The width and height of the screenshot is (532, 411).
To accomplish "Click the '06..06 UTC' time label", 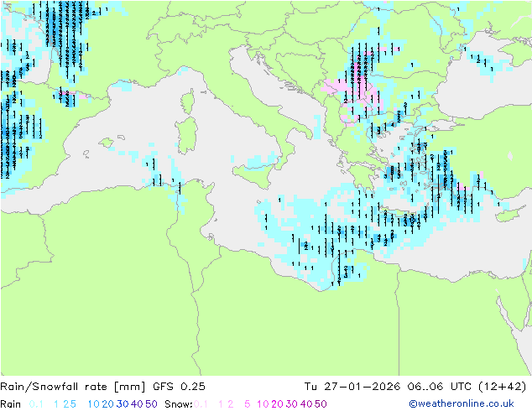I will coord(440,387).
